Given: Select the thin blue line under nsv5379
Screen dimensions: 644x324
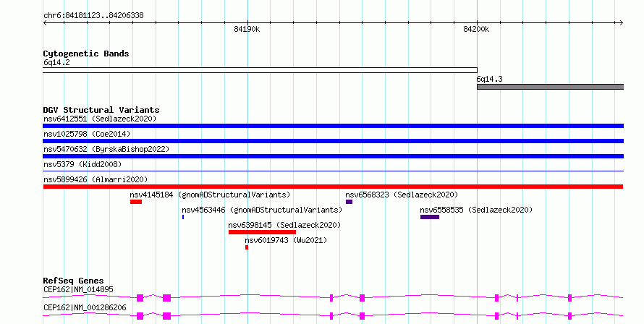Looking at the screenshot, I should pyautogui.click(x=334, y=171).
